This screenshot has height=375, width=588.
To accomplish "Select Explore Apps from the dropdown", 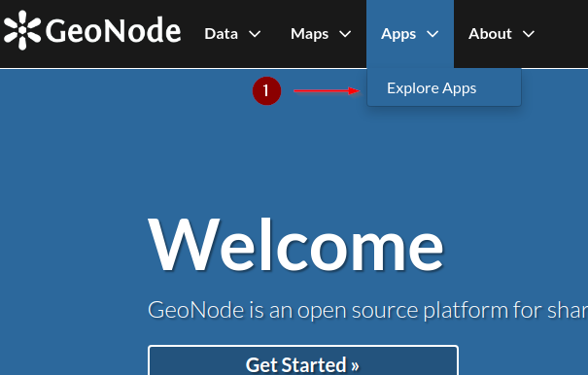I will pyautogui.click(x=444, y=88).
